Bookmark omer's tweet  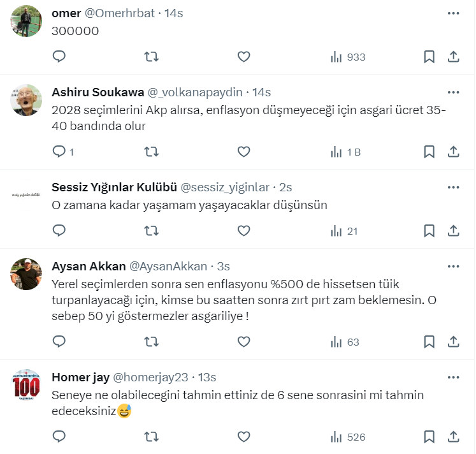(429, 57)
